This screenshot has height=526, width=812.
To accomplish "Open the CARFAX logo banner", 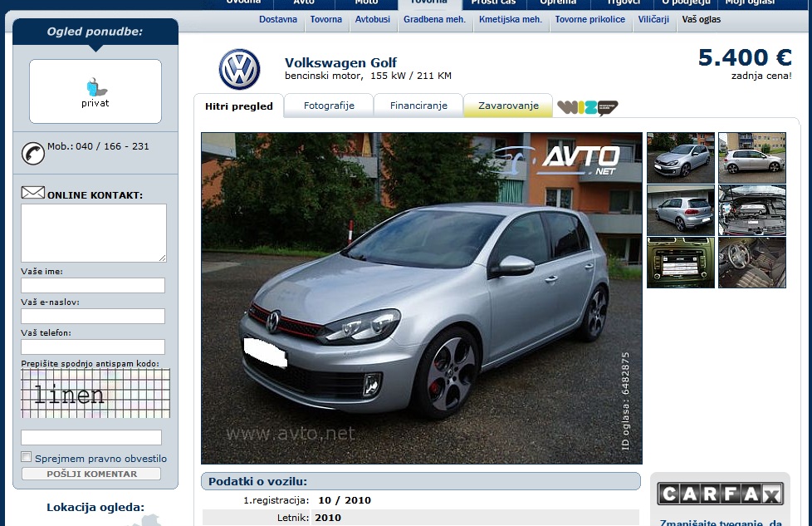I will (x=720, y=494).
